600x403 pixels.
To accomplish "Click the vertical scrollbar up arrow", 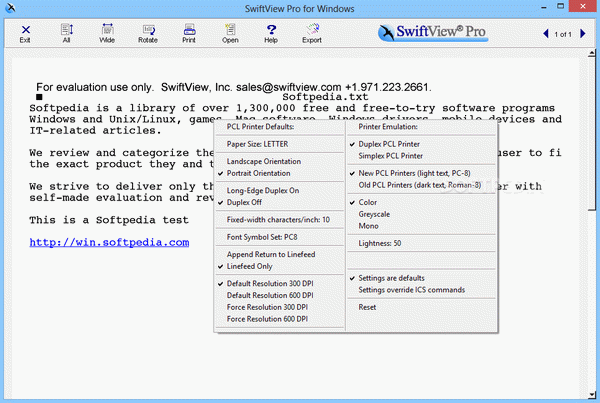I will [592, 53].
